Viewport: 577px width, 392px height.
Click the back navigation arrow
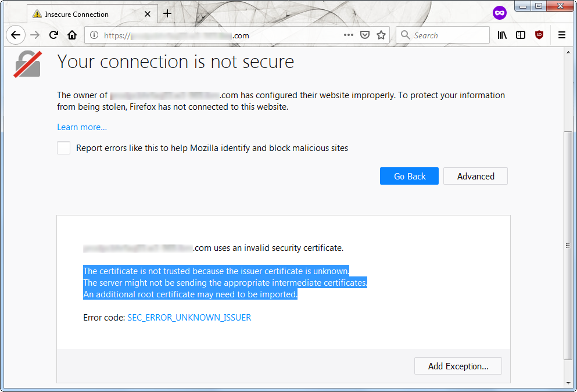click(16, 35)
